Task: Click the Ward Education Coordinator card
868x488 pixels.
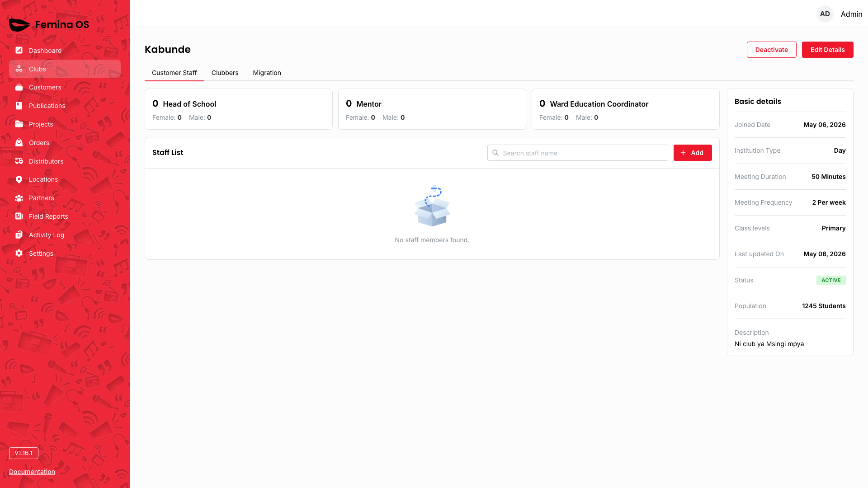Action: click(626, 109)
